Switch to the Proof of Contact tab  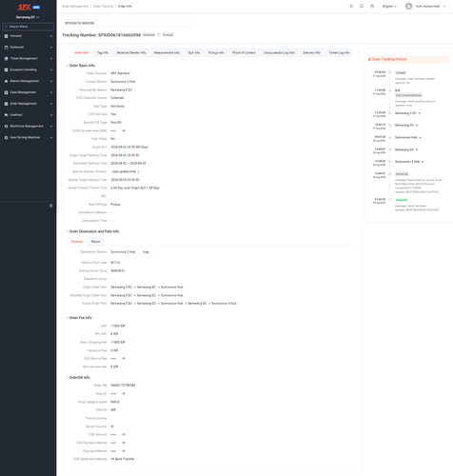point(244,52)
